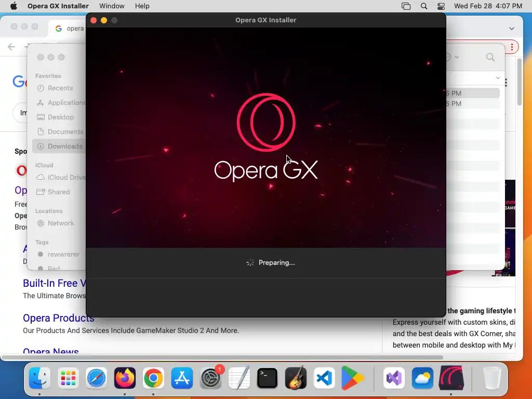
Task: Open the Help menu
Action: coord(142,6)
